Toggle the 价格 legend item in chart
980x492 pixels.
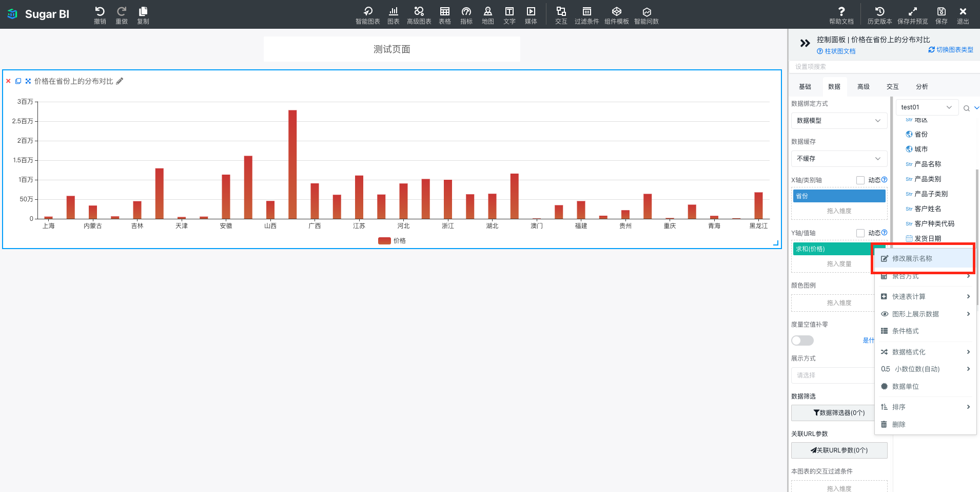tap(392, 241)
